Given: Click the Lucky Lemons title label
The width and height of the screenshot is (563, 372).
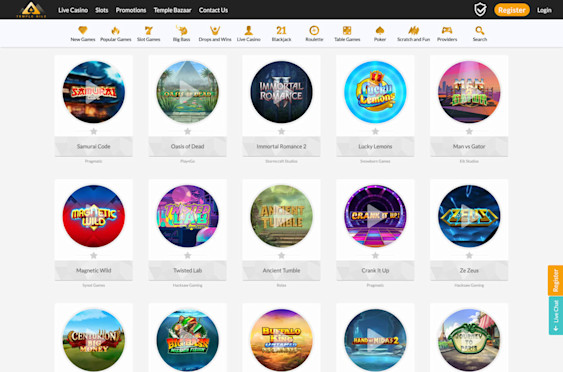Looking at the screenshot, I should tap(375, 147).
